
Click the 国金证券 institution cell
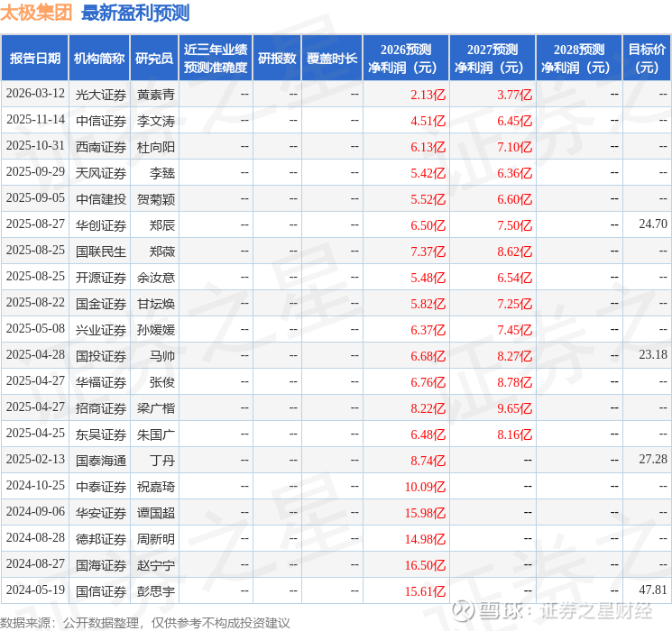pos(101,304)
